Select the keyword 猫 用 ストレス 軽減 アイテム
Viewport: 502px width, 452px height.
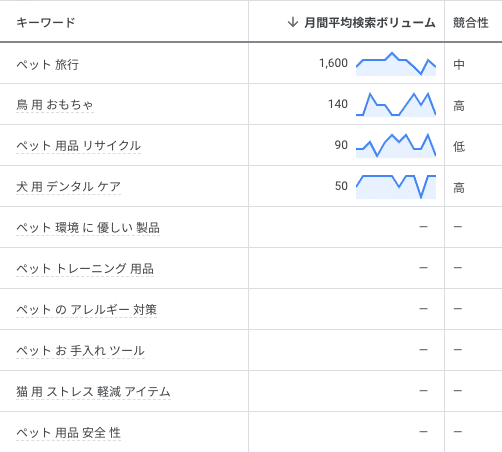pyautogui.click(x=93, y=392)
